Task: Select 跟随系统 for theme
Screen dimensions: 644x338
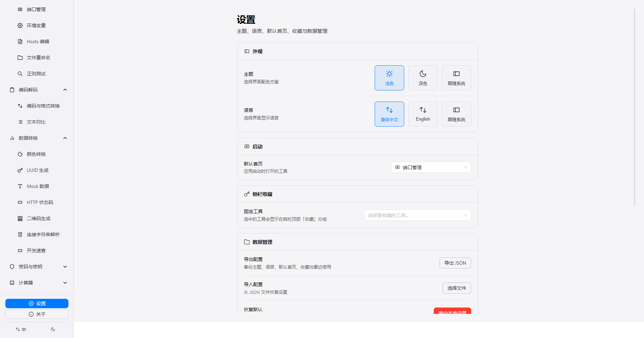Action: tap(457, 78)
